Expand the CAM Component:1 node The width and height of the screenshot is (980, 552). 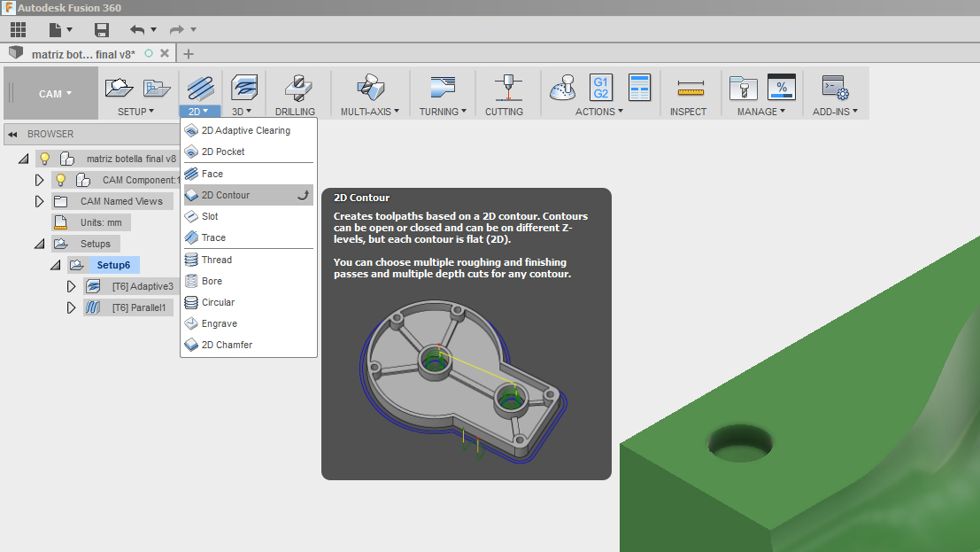(39, 180)
